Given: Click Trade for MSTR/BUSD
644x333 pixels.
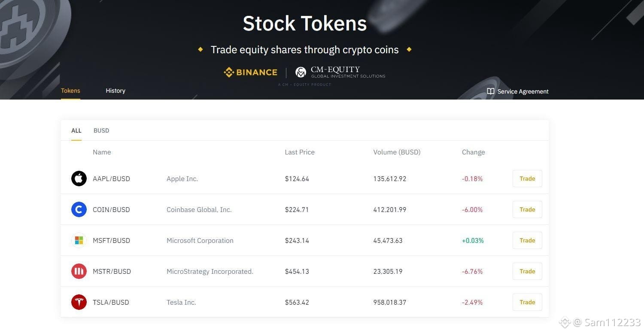Looking at the screenshot, I should pyautogui.click(x=527, y=271).
